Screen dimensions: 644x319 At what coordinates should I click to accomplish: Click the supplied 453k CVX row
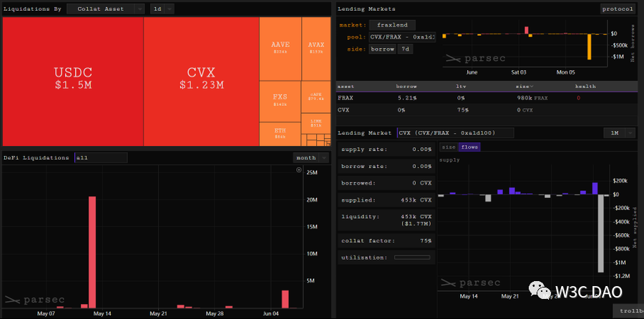pos(386,200)
